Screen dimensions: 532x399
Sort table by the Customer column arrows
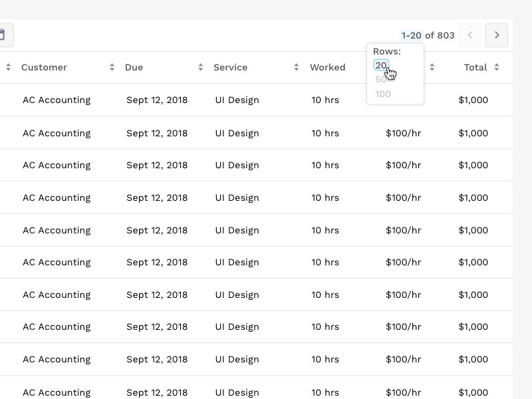(x=112, y=67)
